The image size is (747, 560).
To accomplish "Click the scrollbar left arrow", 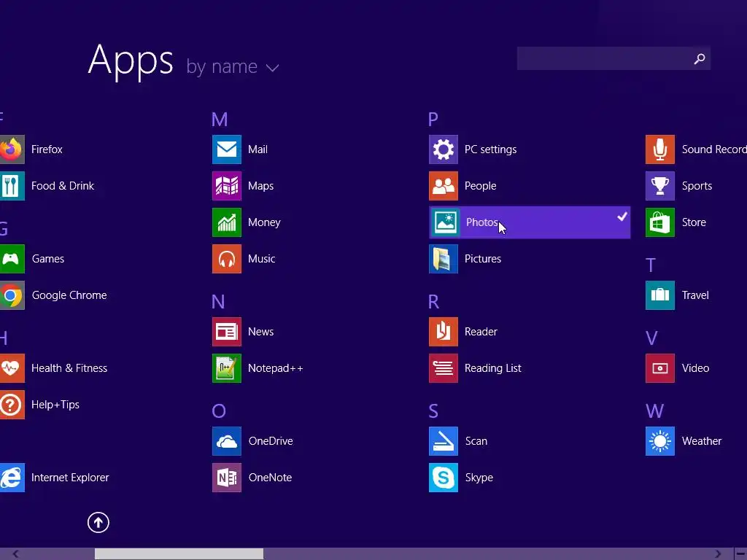I will (16, 554).
